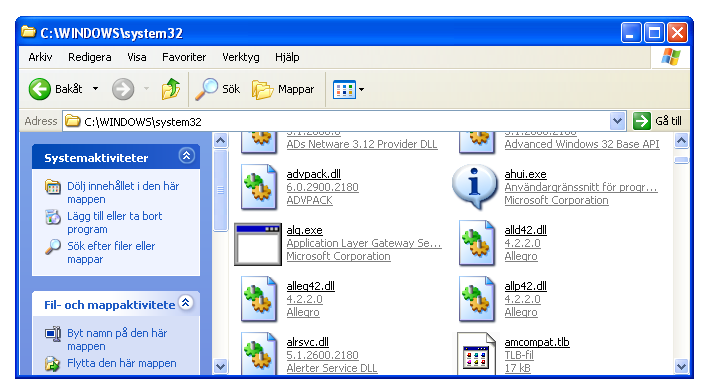Collapse the Fil- och mappaktiviteter panel

[x=185, y=303]
